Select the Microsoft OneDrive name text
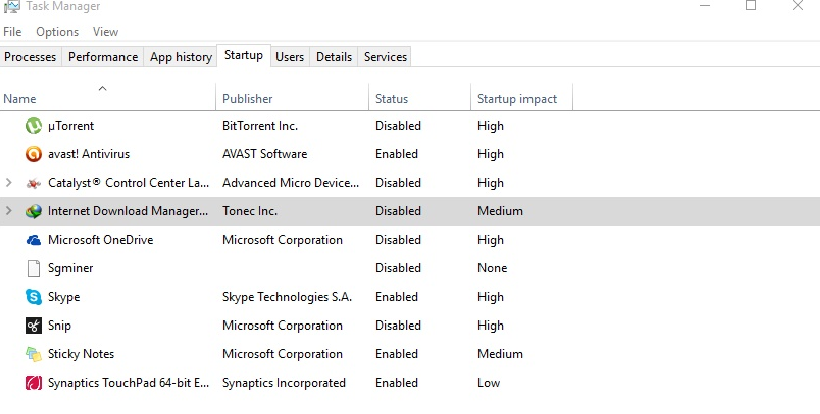The height and width of the screenshot is (414, 820). click(x=100, y=240)
